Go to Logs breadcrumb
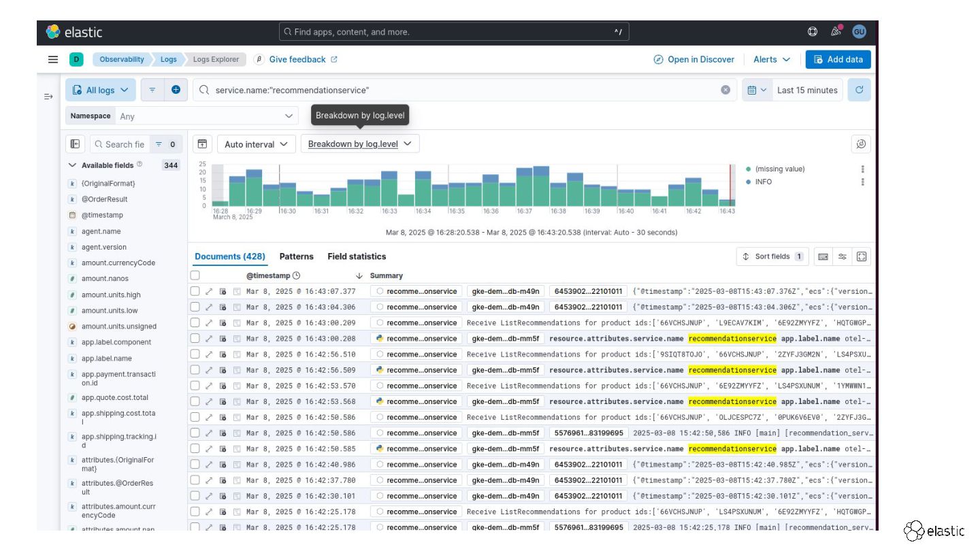The image size is (980, 551). pyautogui.click(x=168, y=59)
